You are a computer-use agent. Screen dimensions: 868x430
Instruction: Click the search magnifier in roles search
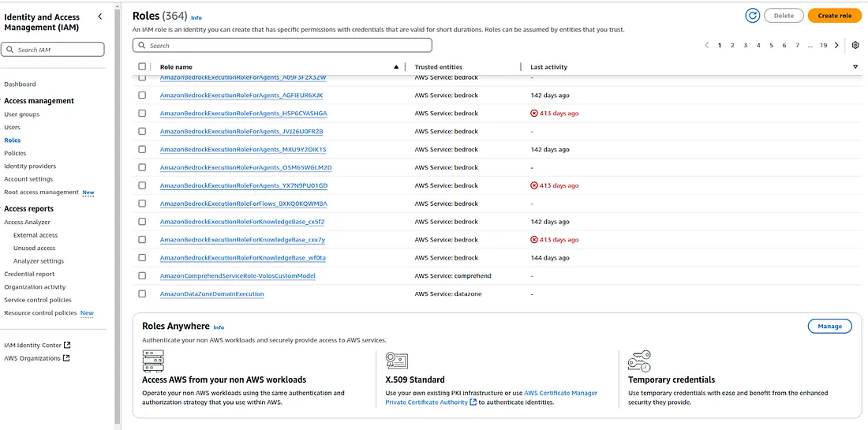pos(142,46)
